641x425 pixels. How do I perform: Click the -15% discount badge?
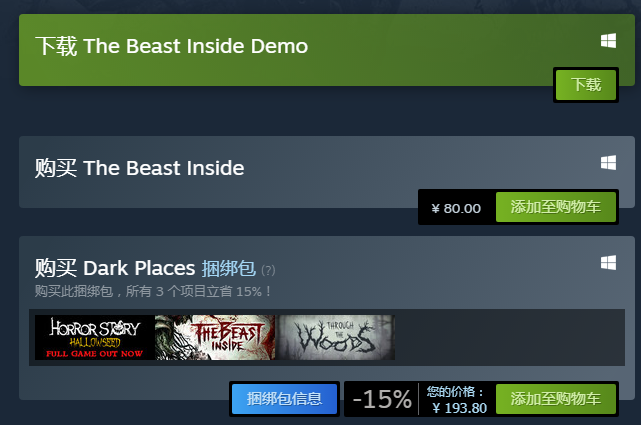[x=382, y=399]
